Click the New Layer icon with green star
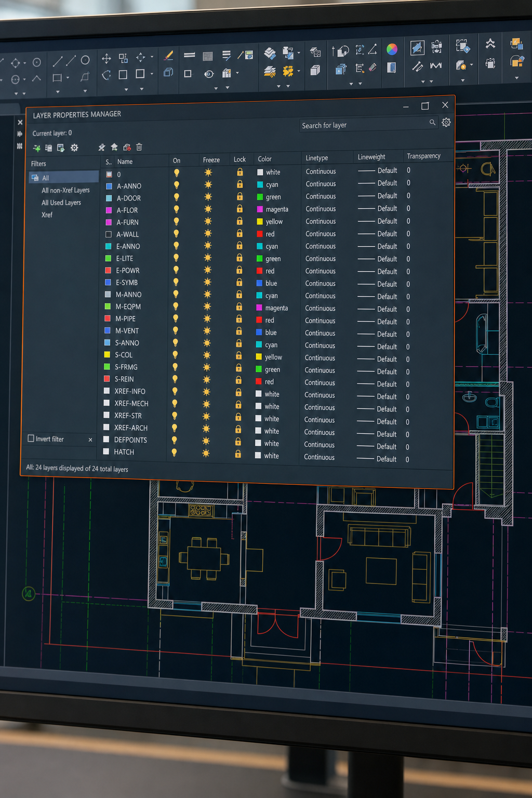The image size is (532, 798). [37, 148]
